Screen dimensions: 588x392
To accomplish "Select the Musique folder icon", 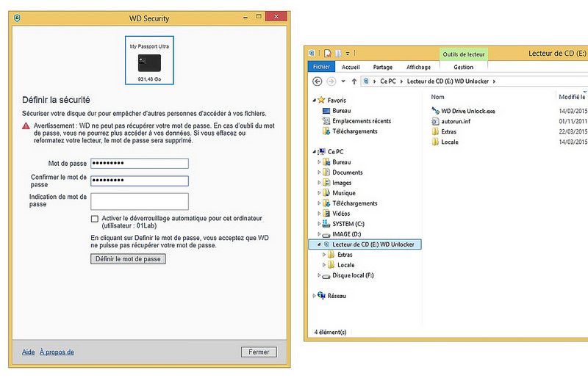I will tap(326, 193).
